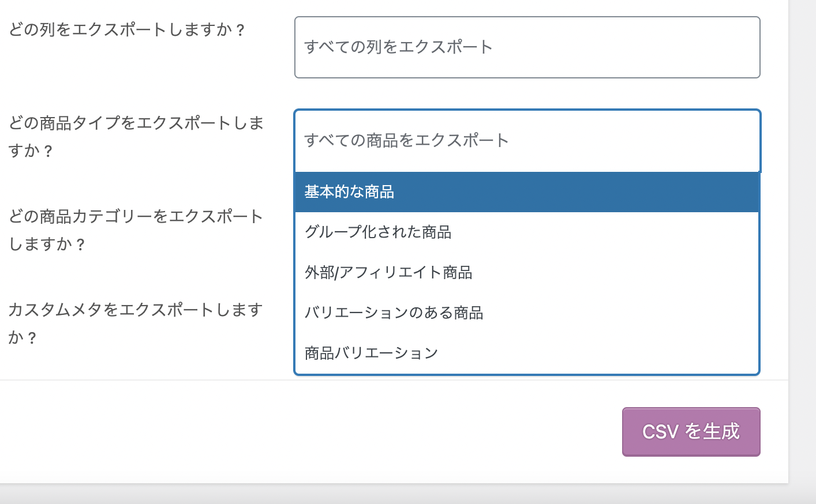Click the どの列をエクスポートしますか label
The image size is (816, 504).
pyautogui.click(x=127, y=29)
